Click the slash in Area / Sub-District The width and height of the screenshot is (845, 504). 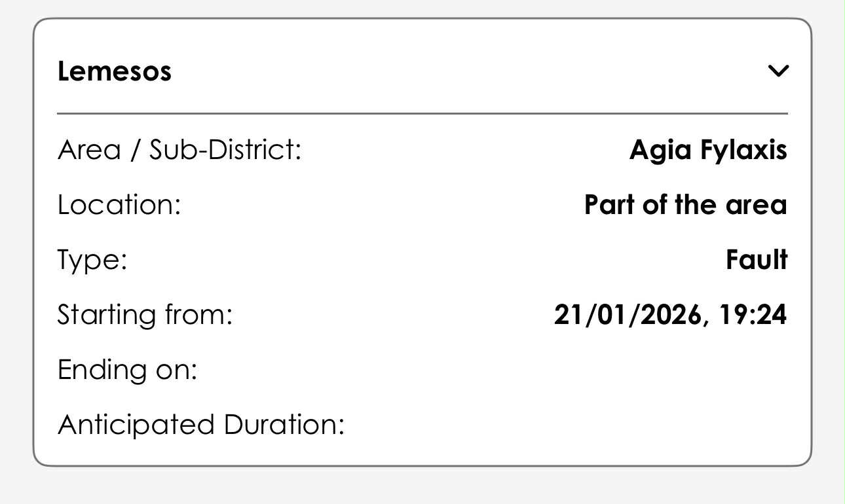pos(134,151)
